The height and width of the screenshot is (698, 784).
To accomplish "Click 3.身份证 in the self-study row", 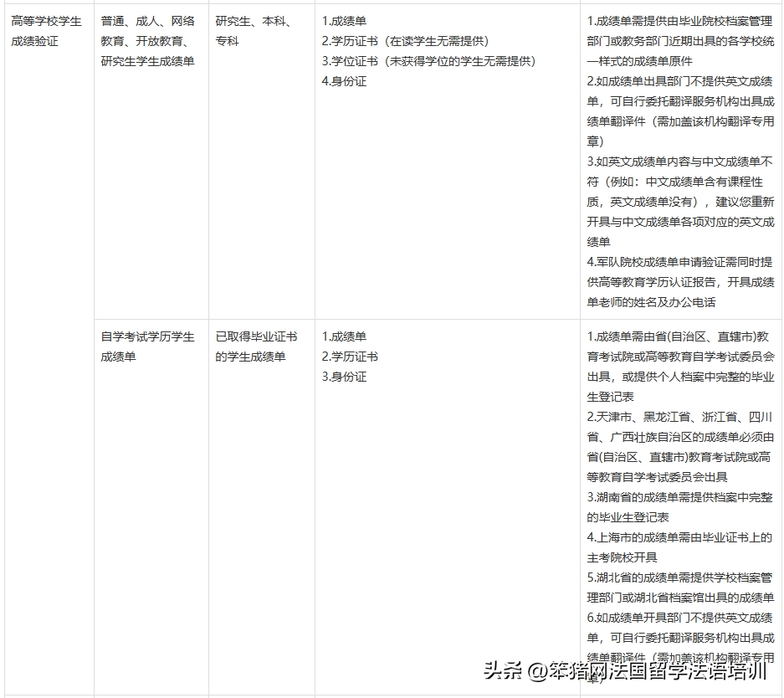I will pos(344,377).
